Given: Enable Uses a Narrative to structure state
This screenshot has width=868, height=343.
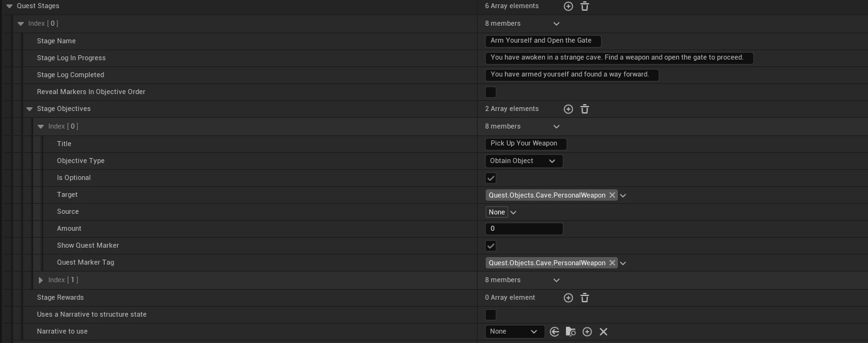Looking at the screenshot, I should point(491,315).
